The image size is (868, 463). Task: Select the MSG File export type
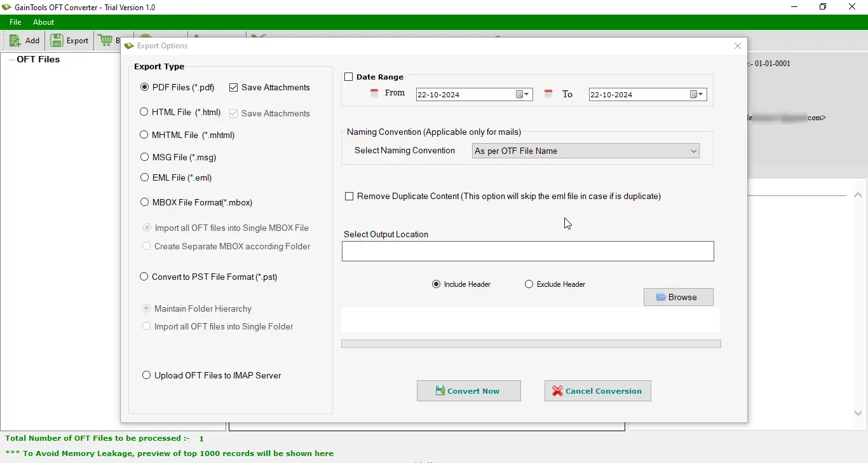(145, 157)
